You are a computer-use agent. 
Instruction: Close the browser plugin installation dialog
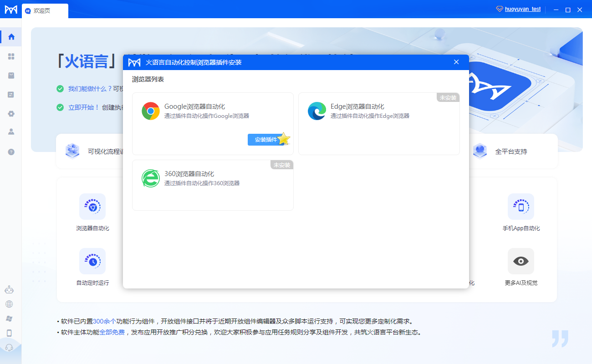point(456,62)
